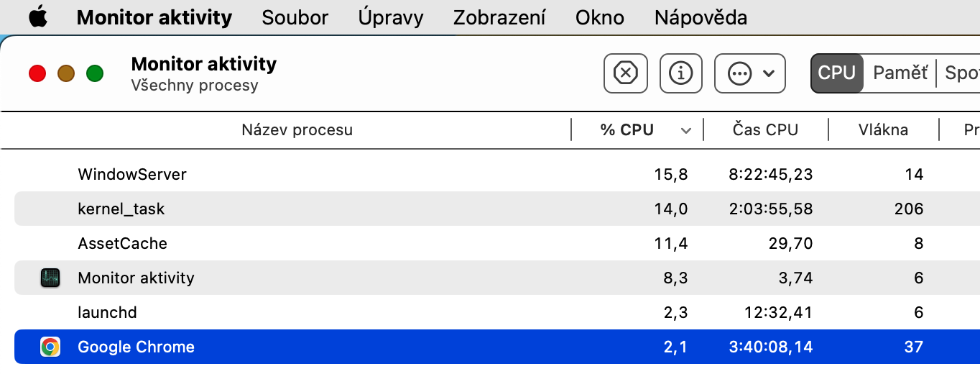Open the Soubor menu
The width and height of the screenshot is (980, 374).
pyautogui.click(x=295, y=17)
